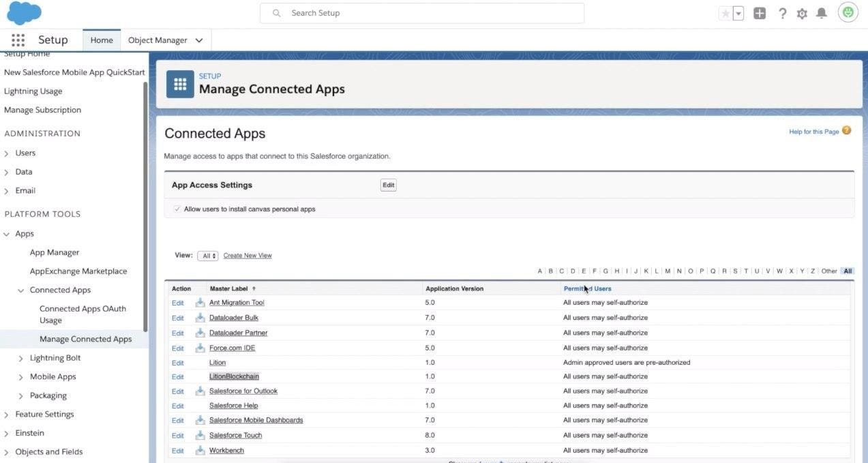Viewport: 868px width, 463px height.
Task: Open the LitionBlockchain app link
Action: pyautogui.click(x=234, y=376)
